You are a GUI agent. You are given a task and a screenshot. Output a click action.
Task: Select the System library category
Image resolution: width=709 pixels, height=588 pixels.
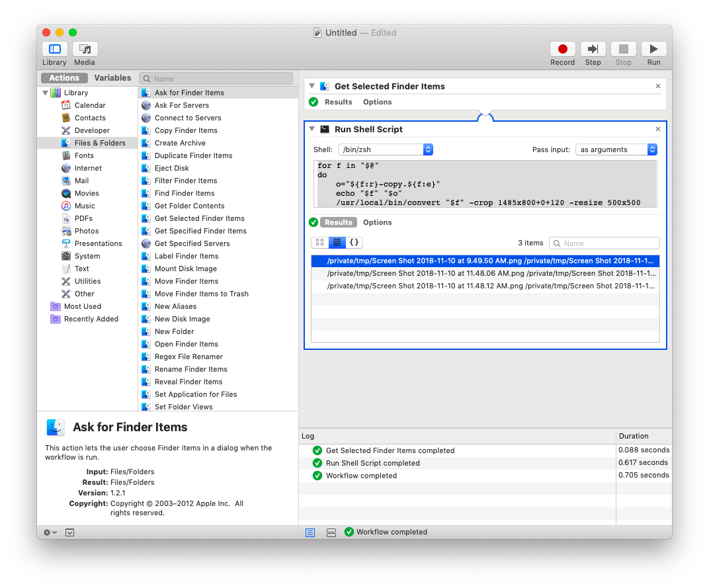(x=87, y=256)
